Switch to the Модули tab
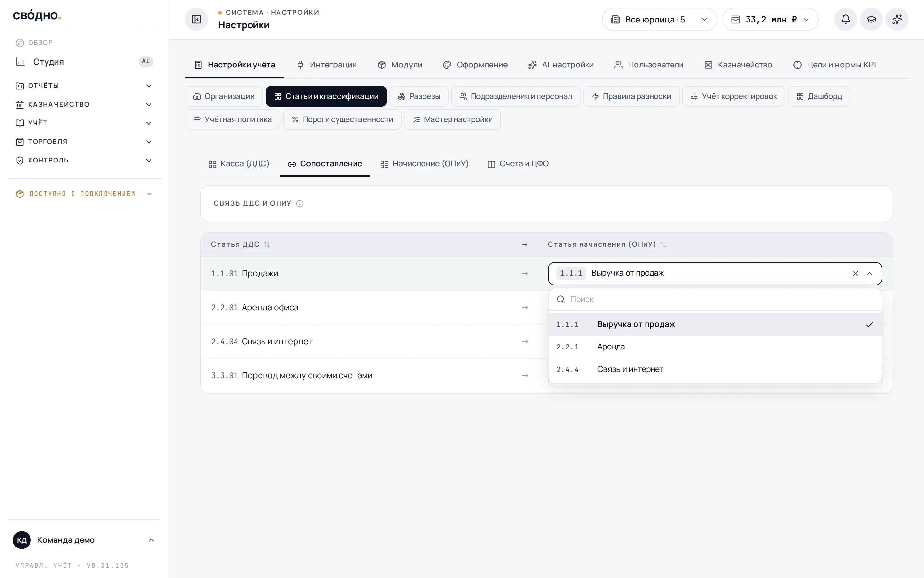The image size is (924, 578). (x=400, y=65)
